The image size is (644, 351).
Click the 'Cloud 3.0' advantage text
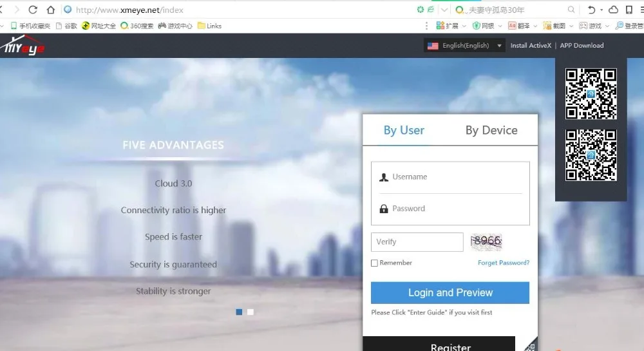(173, 184)
